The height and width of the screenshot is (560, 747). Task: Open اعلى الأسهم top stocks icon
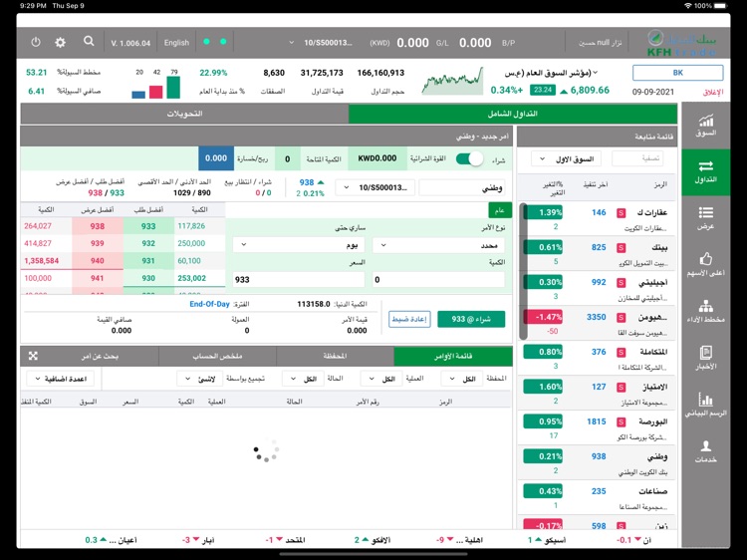pyautogui.click(x=705, y=265)
